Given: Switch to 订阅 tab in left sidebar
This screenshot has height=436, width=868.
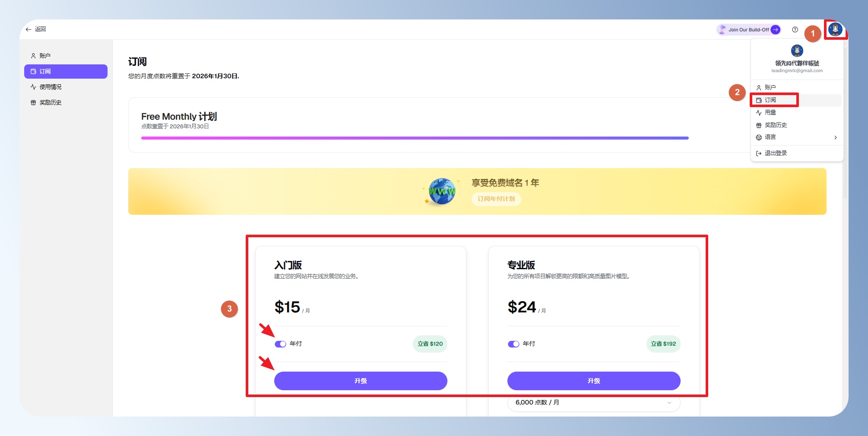Looking at the screenshot, I should click(66, 72).
